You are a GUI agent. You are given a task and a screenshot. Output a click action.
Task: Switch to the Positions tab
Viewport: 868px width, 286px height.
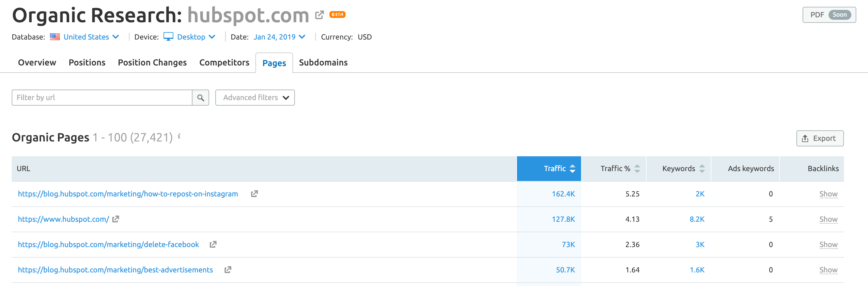(87, 62)
